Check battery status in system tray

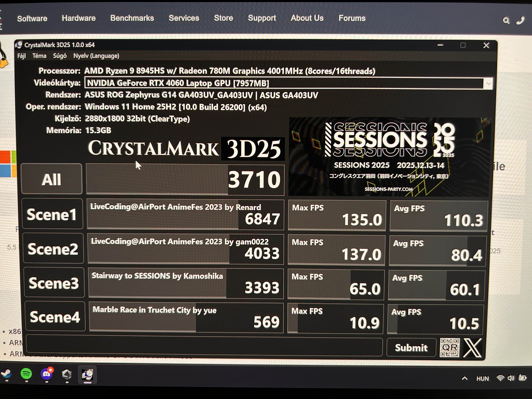[522, 378]
